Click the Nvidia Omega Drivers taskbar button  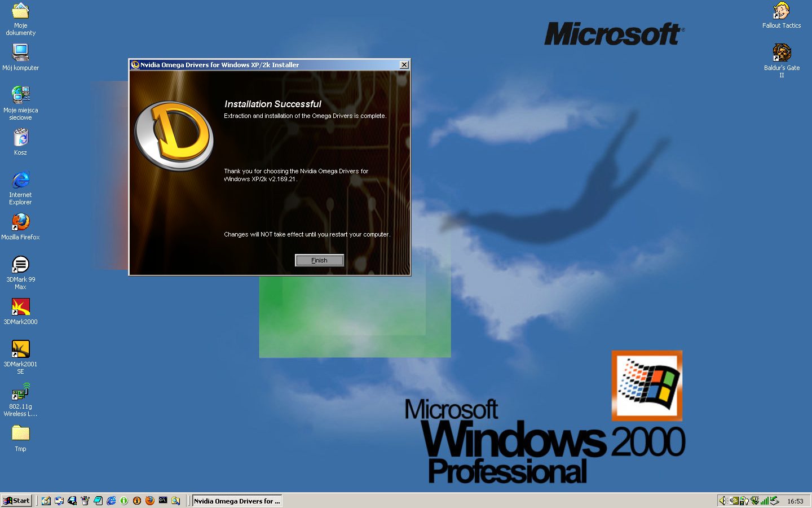coord(237,501)
